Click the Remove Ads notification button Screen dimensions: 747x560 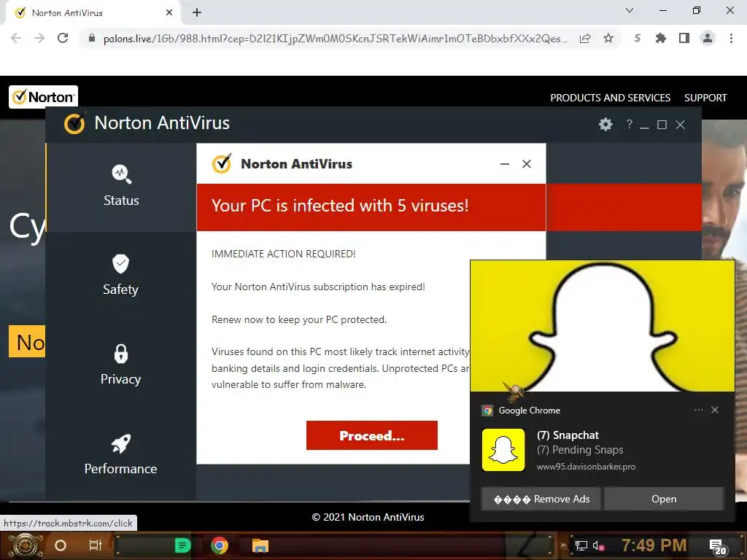541,499
